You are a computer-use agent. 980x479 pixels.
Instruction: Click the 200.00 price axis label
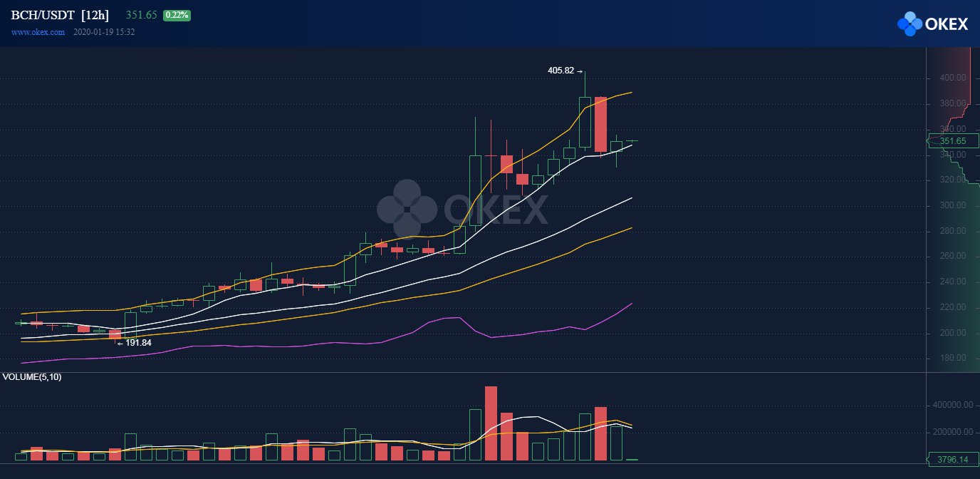pyautogui.click(x=953, y=333)
